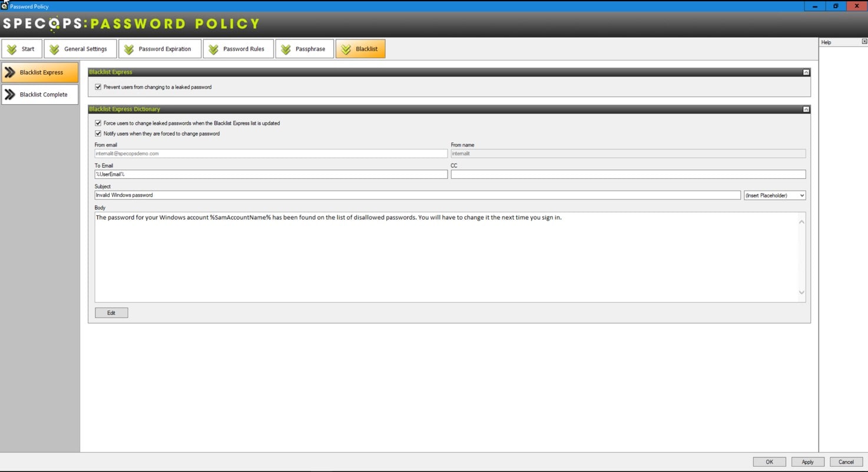Open the Password Expiration tab
Image resolution: width=868 pixels, height=472 pixels.
tap(164, 49)
